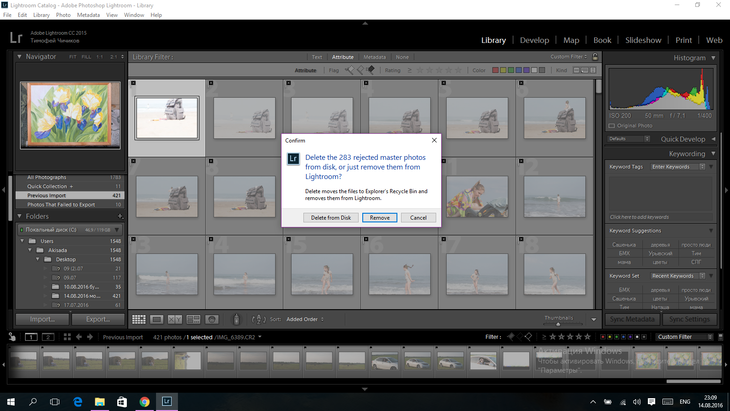730x411 pixels.
Task: Toggle rejected filter in filmstrip filter
Action: [528, 337]
